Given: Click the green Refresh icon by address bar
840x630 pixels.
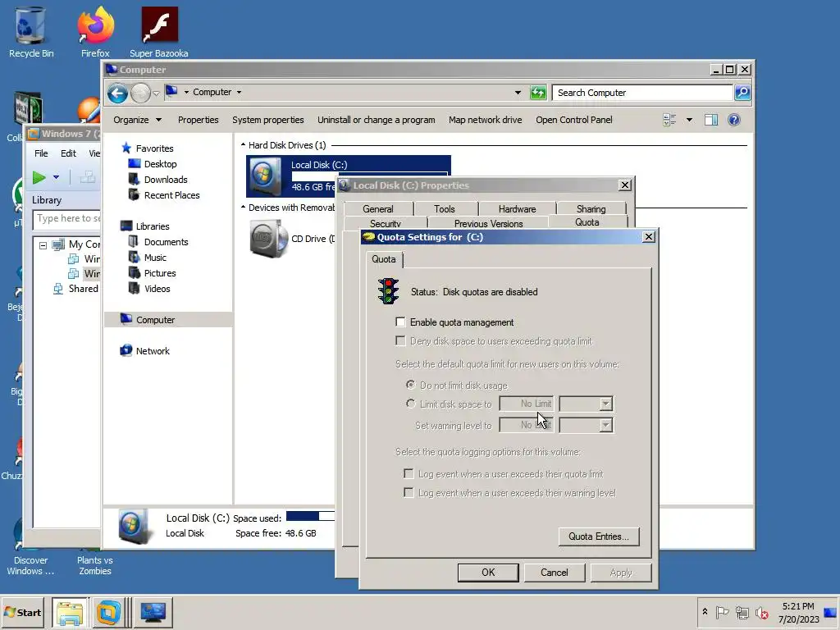Looking at the screenshot, I should [538, 93].
